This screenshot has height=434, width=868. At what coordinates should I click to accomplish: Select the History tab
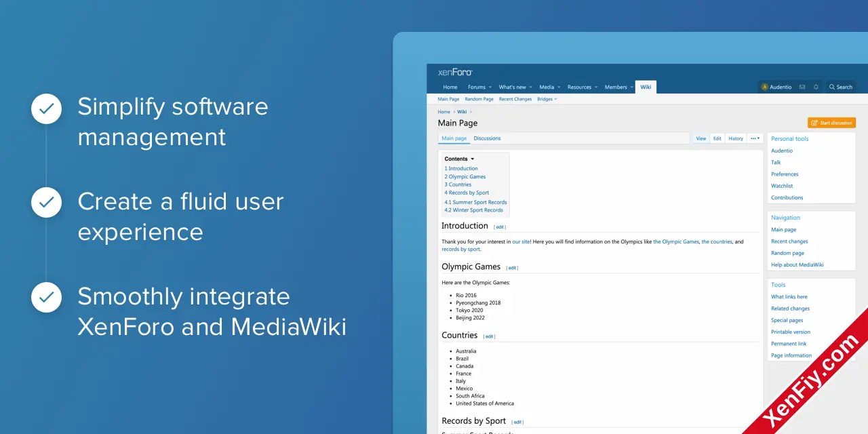coord(736,138)
